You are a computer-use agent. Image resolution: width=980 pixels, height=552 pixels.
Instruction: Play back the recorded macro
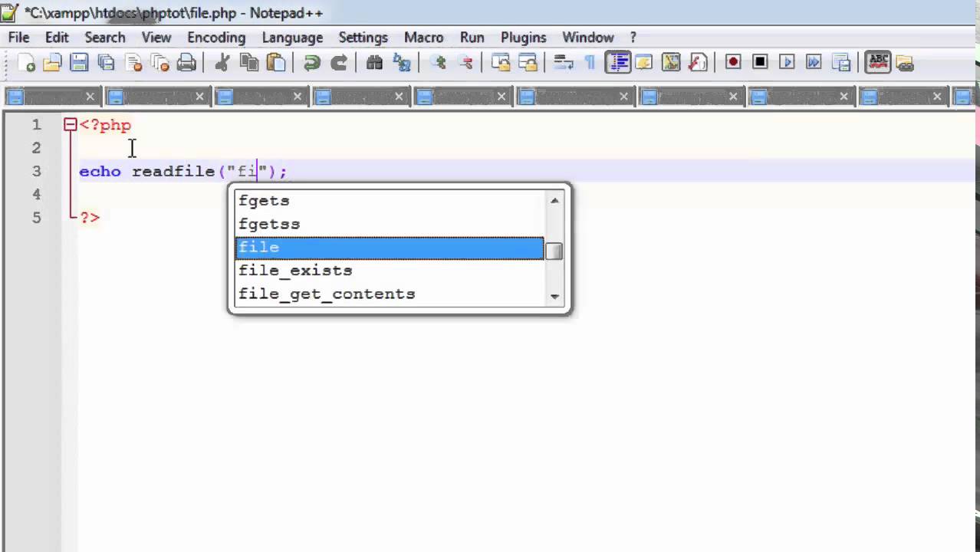coord(787,63)
